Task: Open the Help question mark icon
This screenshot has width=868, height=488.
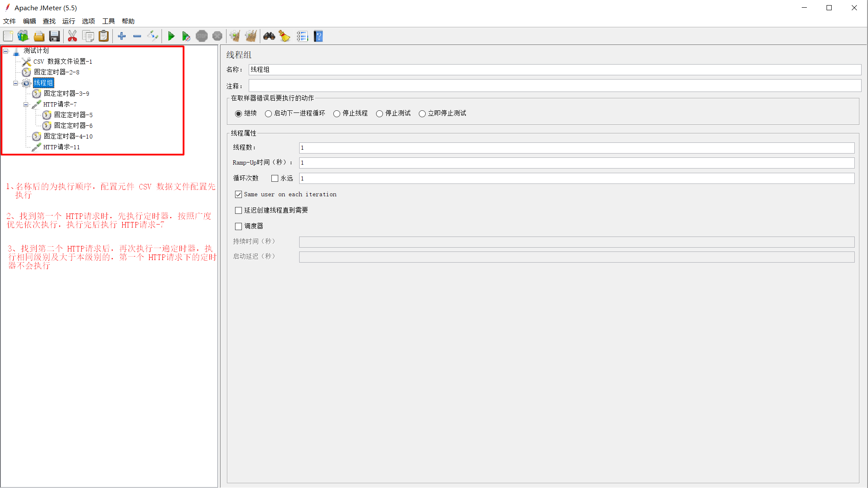Action: (x=318, y=36)
